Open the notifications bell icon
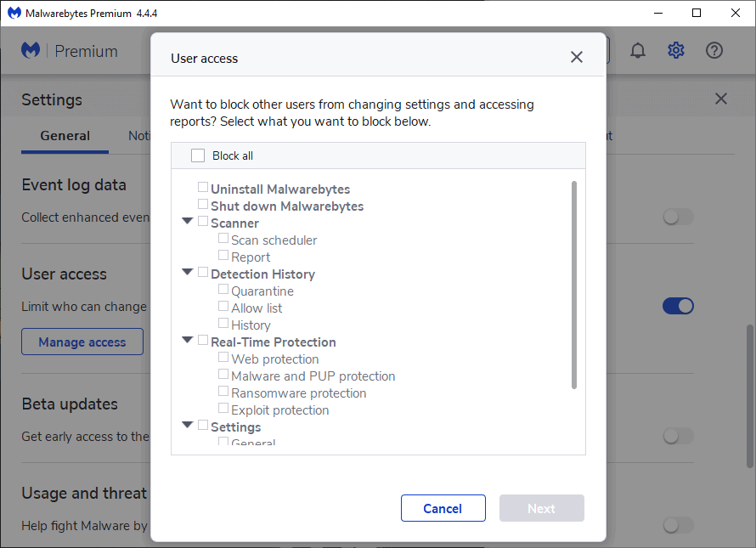Image resolution: width=756 pixels, height=548 pixels. 638,50
